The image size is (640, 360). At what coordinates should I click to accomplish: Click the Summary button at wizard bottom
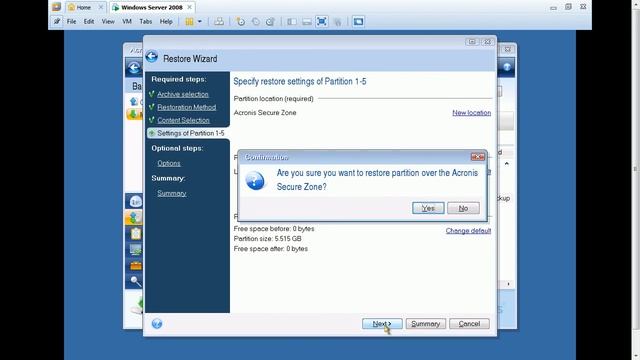(x=425, y=324)
